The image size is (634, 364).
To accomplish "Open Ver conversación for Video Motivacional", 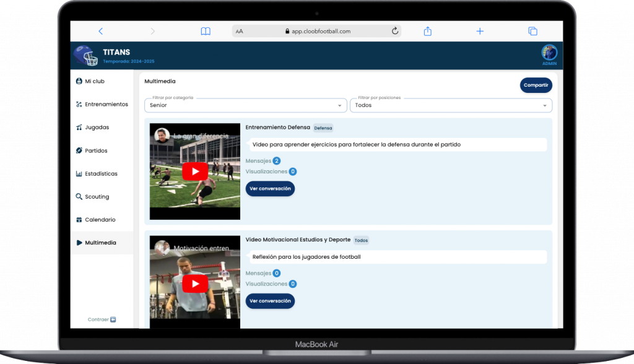I will [270, 301].
